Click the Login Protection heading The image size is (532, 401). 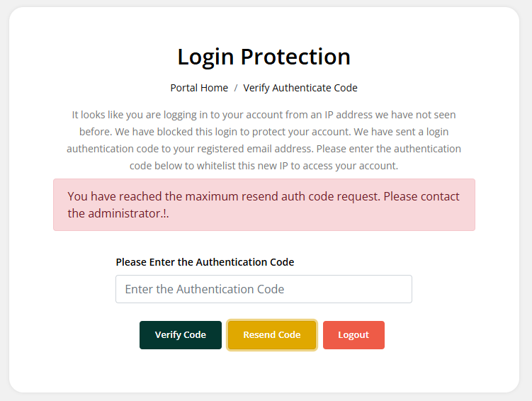point(264,57)
